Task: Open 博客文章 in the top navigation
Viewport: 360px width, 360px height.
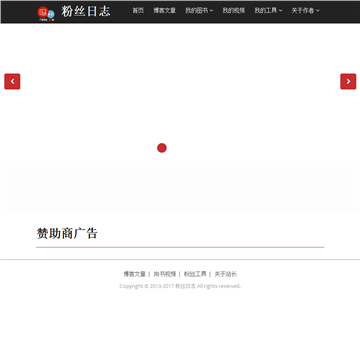Action: tap(165, 10)
